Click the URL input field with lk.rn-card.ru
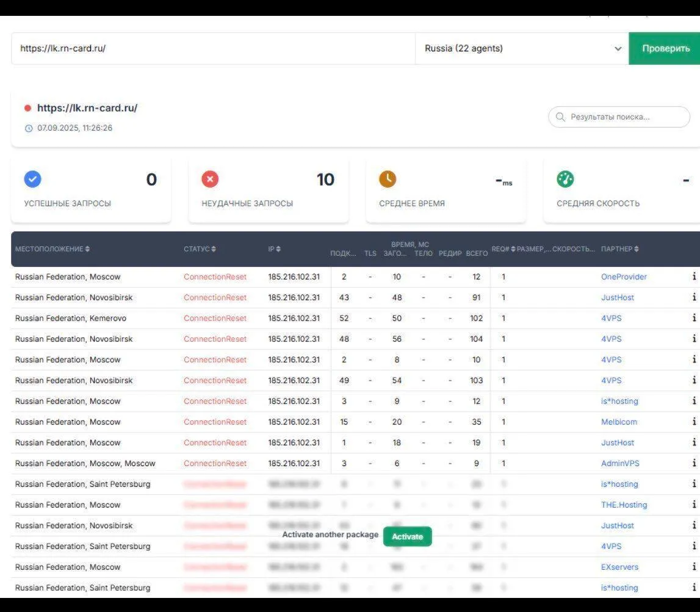This screenshot has height=612, width=700. (212, 49)
